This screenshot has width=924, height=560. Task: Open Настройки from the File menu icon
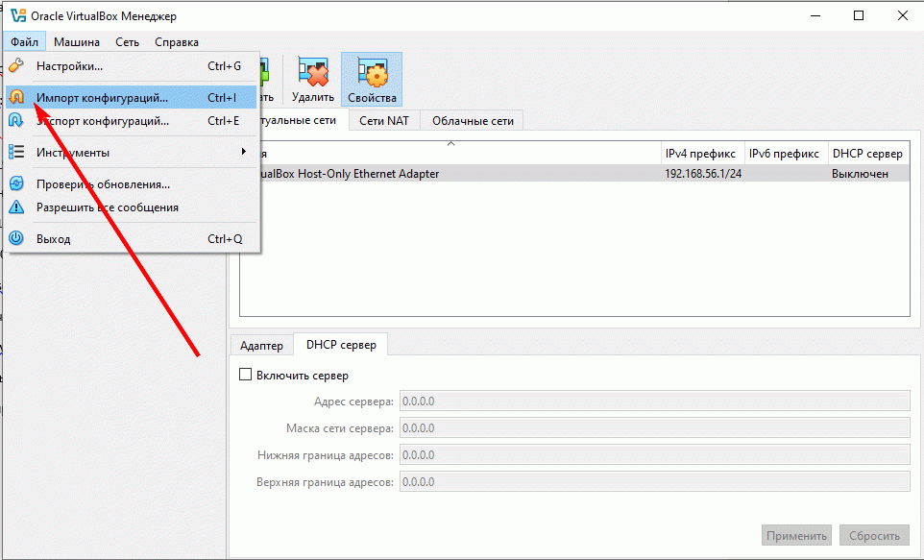(16, 65)
